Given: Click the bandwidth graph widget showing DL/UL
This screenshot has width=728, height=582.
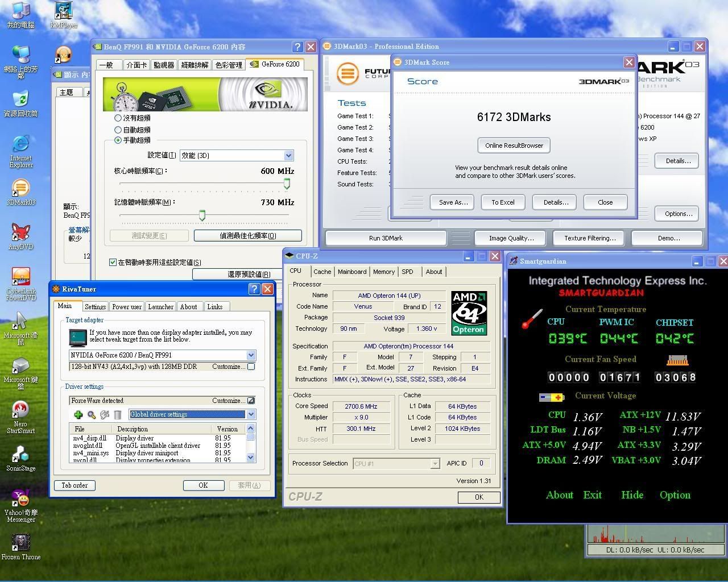Looking at the screenshot, I should tap(656, 539).
